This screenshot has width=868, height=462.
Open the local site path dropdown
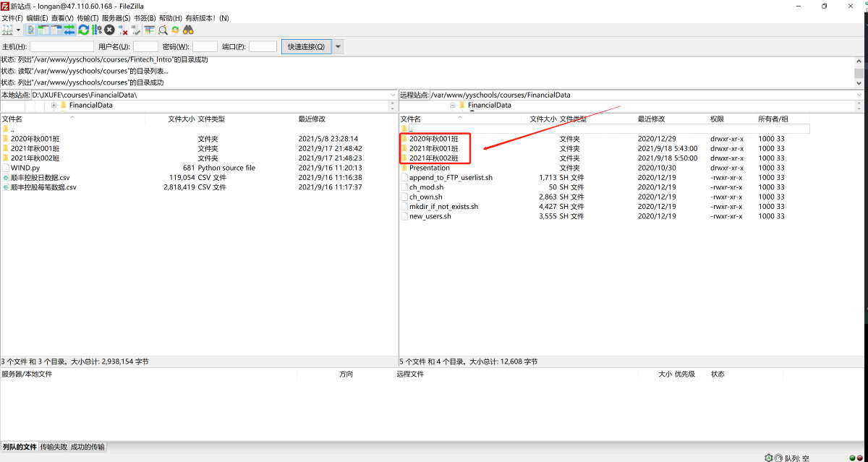coord(393,95)
